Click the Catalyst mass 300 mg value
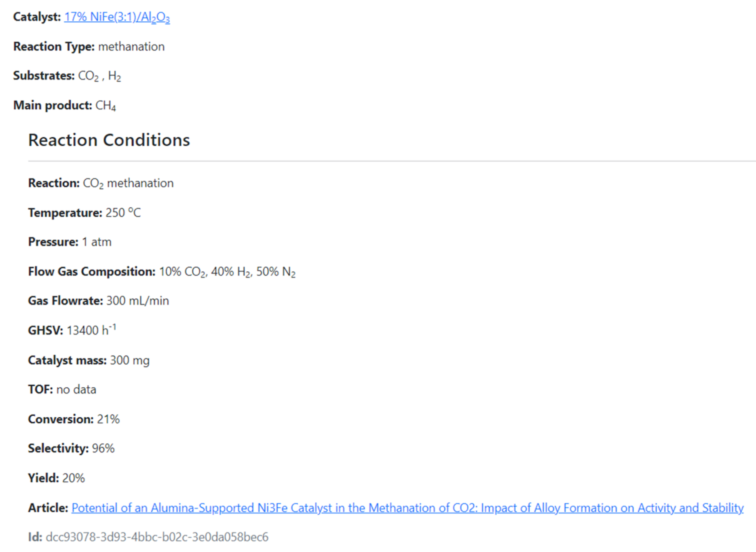Image resolution: width=756 pixels, height=552 pixels. (x=130, y=360)
